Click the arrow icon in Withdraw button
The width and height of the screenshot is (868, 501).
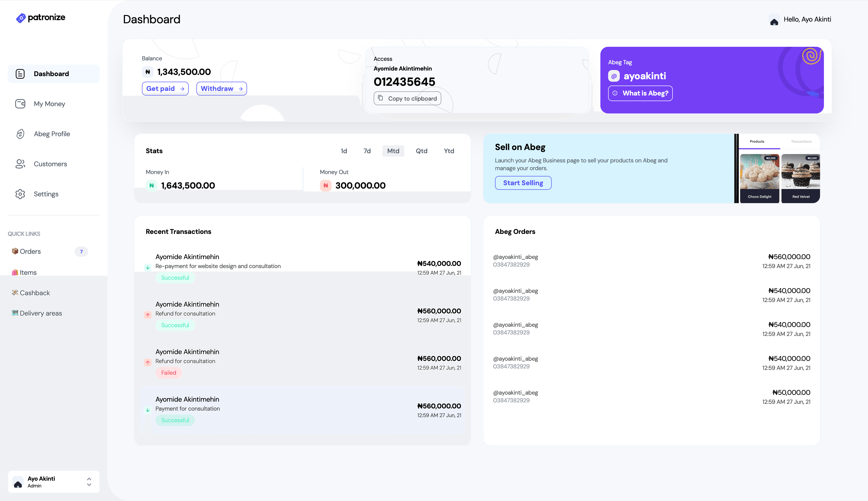coord(240,89)
